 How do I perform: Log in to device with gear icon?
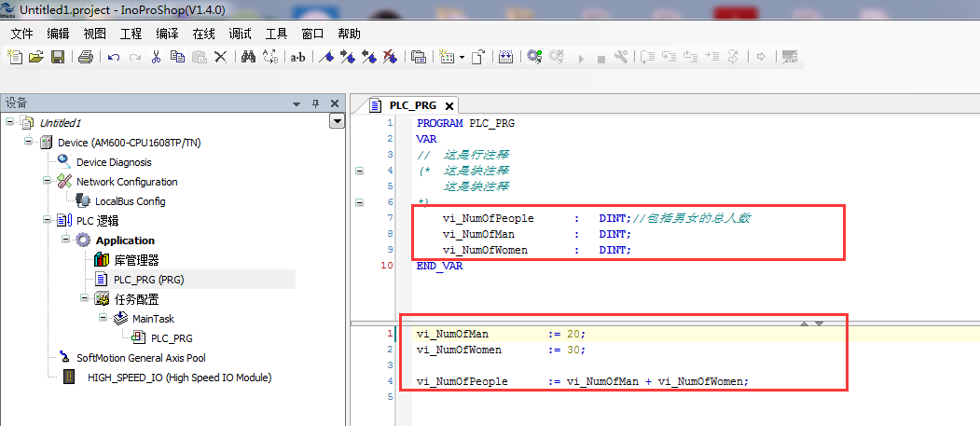[534, 57]
